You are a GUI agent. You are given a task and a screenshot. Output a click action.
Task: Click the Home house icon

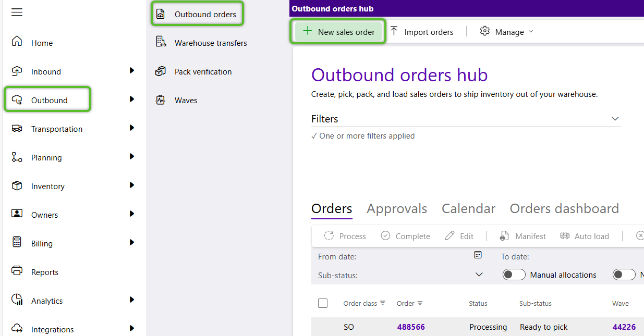[x=17, y=42]
